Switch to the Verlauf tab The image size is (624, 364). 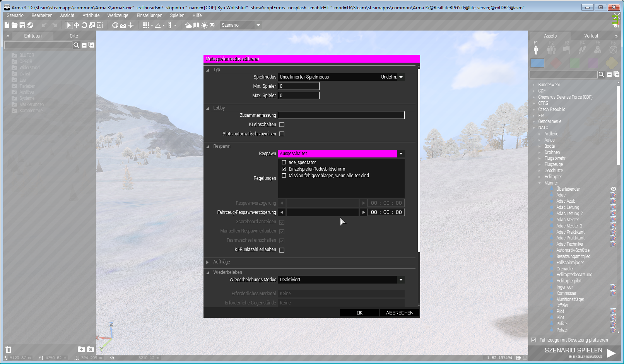(591, 36)
